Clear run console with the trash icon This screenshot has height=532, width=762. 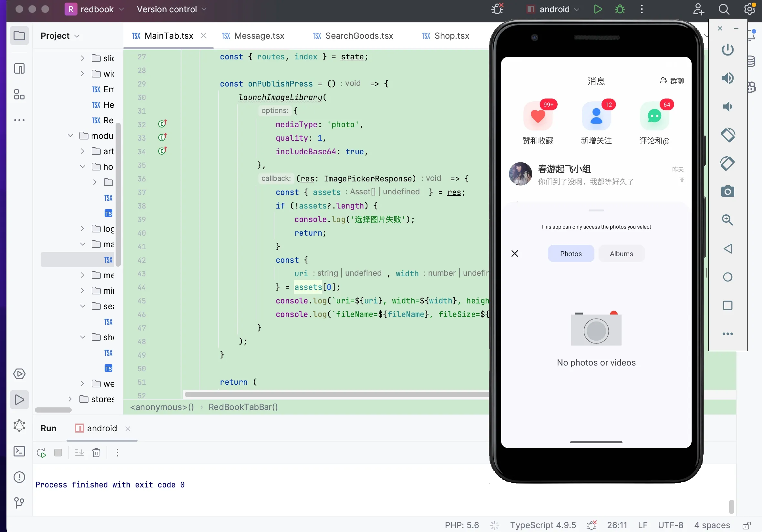pos(96,453)
